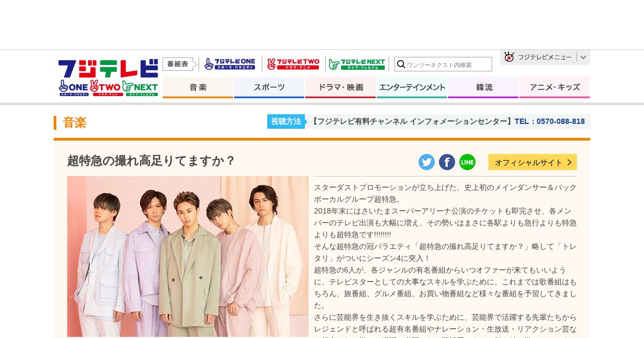Switch to the アニメ・キッズ tab
This screenshot has height=338, width=644.
(x=554, y=87)
